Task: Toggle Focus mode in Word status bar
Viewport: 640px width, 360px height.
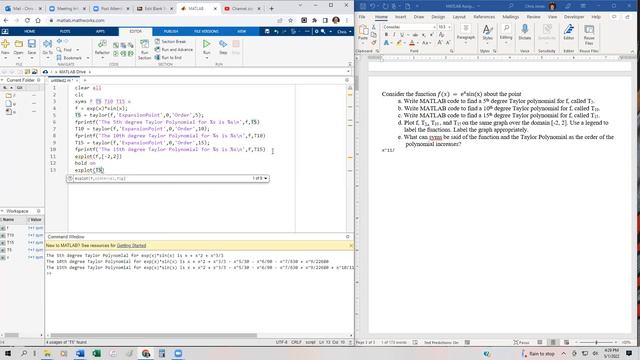Action: click(x=521, y=342)
